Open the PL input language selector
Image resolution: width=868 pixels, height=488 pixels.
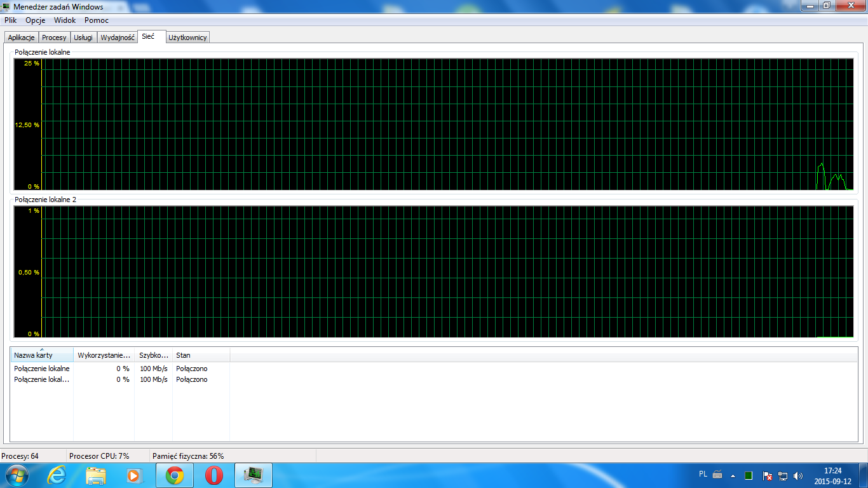[x=703, y=474]
